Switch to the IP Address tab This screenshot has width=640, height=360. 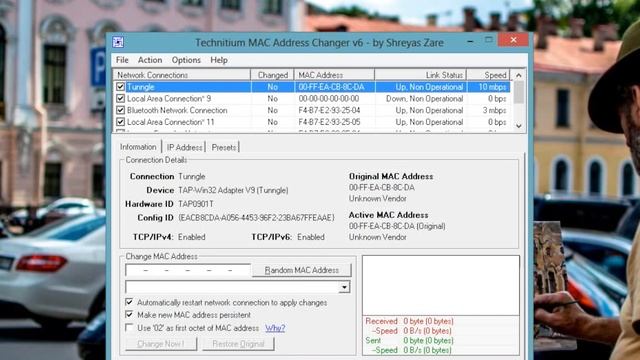click(x=184, y=147)
